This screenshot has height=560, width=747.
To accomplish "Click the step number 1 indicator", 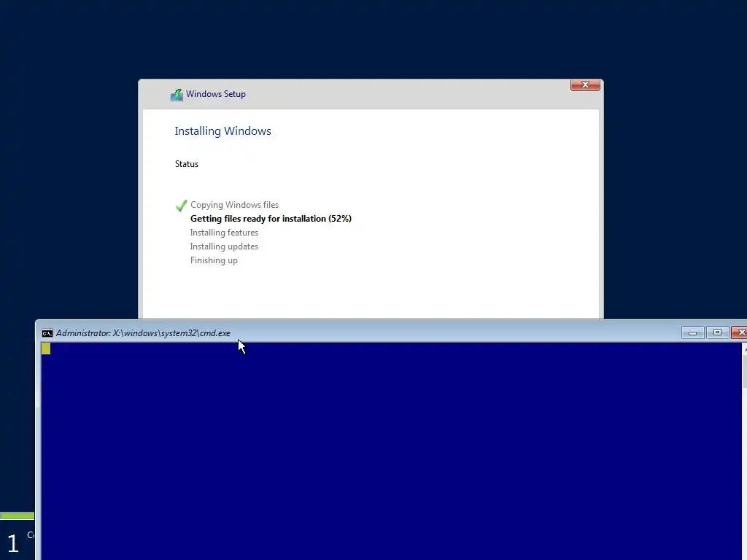I will (13, 543).
